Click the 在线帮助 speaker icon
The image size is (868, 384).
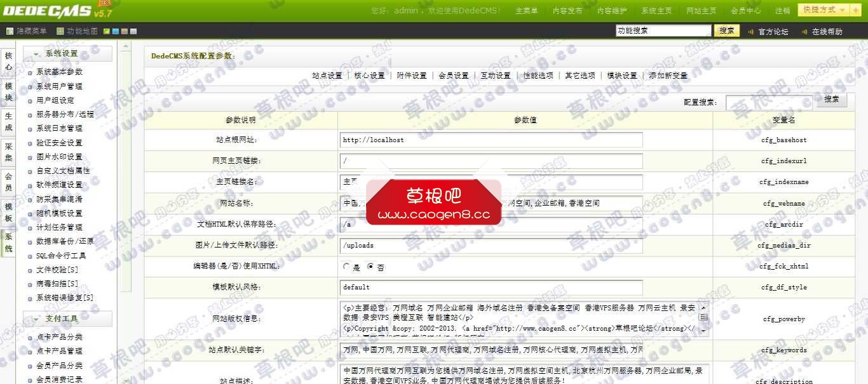(804, 32)
